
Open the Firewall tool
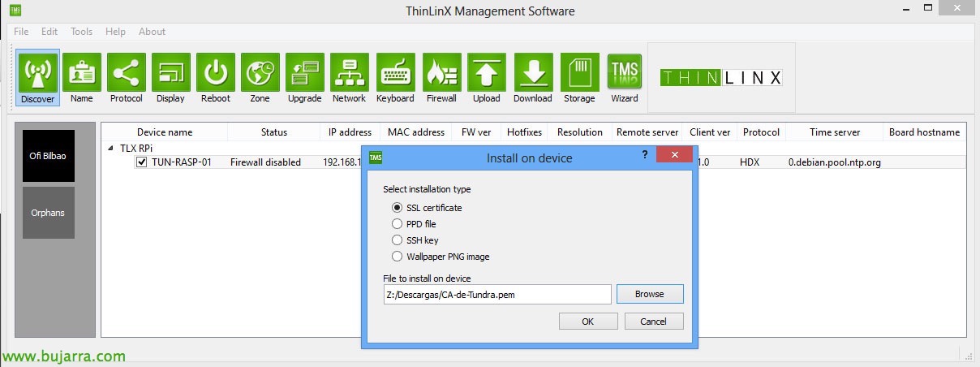441,78
